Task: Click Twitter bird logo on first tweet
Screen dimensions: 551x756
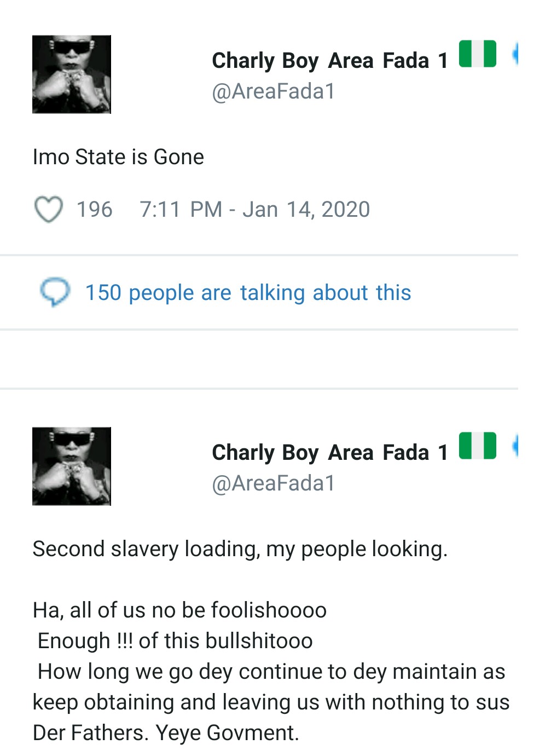Action: pos(515,54)
